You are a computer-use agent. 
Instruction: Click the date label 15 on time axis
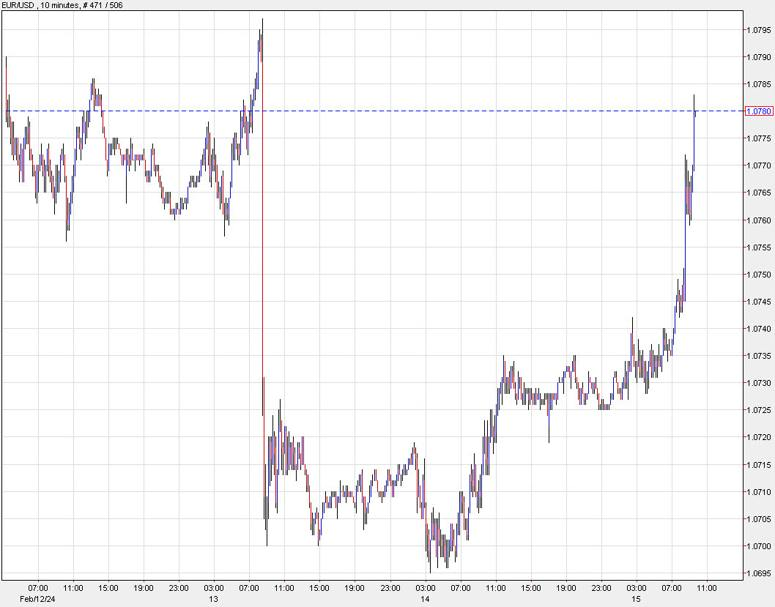pos(636,599)
